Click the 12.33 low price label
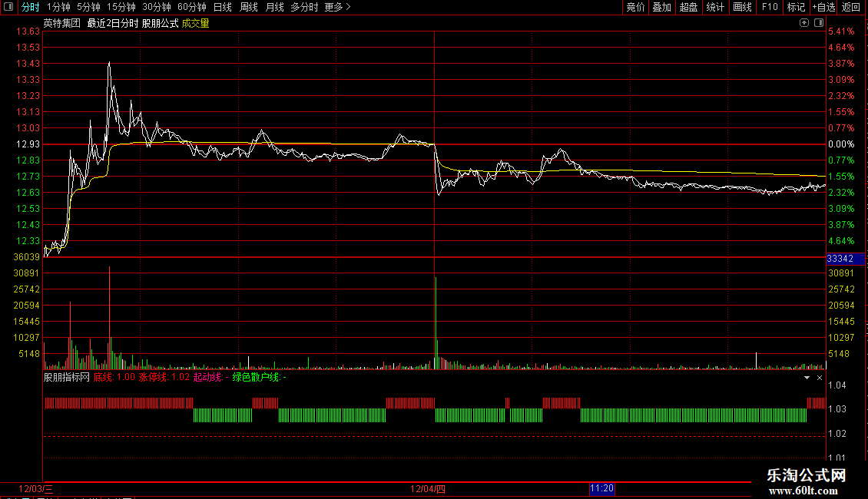The height and width of the screenshot is (499, 868). (x=28, y=241)
